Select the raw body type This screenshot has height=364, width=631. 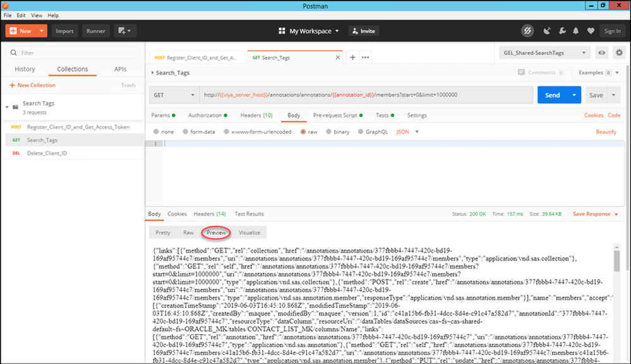pyautogui.click(x=303, y=132)
